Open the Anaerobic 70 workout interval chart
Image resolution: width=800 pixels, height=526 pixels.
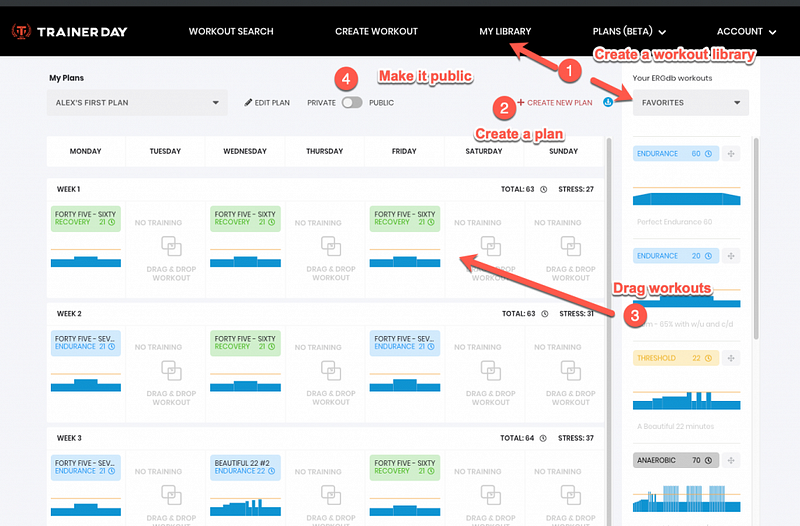686,498
